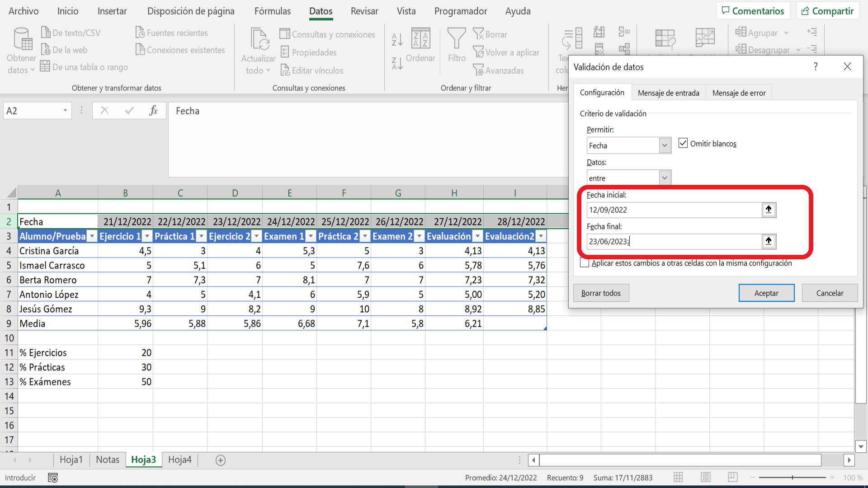Open the Archivo menu

click(x=24, y=11)
